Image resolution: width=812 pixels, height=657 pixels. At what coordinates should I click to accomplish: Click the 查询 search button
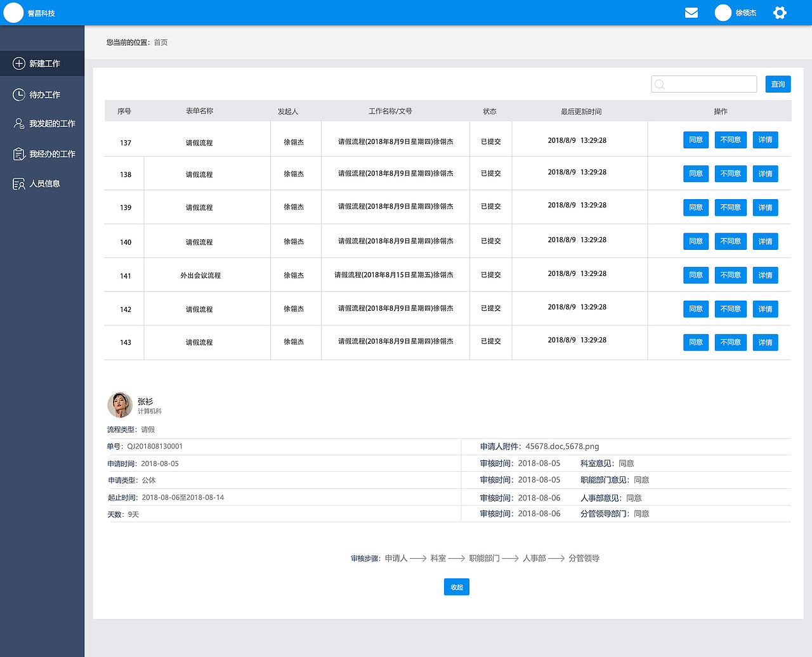778,84
